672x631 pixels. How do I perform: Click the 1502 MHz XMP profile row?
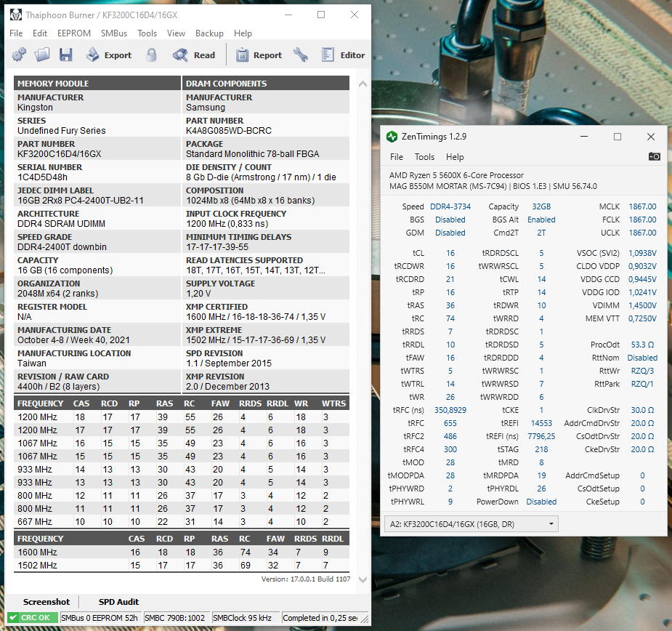coord(182,566)
